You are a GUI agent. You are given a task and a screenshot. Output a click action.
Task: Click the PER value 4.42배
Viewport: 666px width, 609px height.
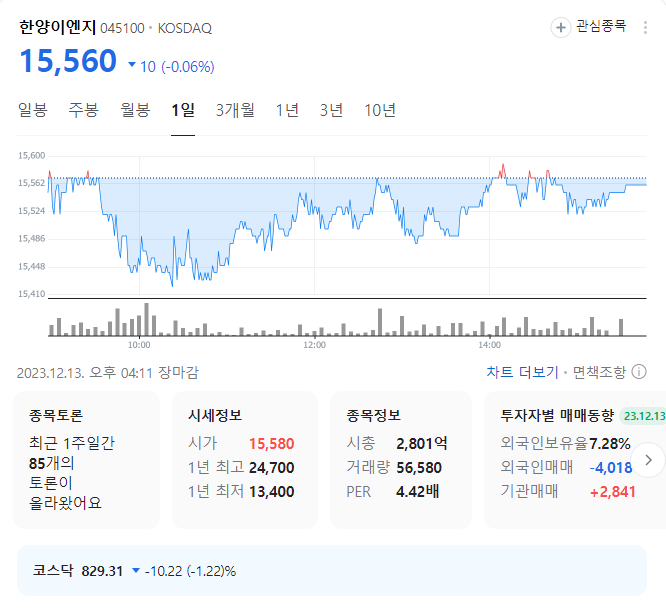418,492
